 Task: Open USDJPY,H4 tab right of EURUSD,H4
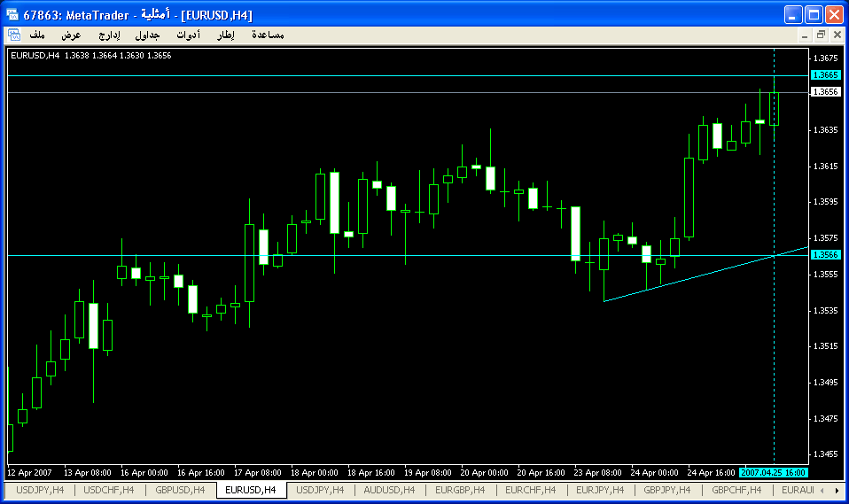click(320, 490)
